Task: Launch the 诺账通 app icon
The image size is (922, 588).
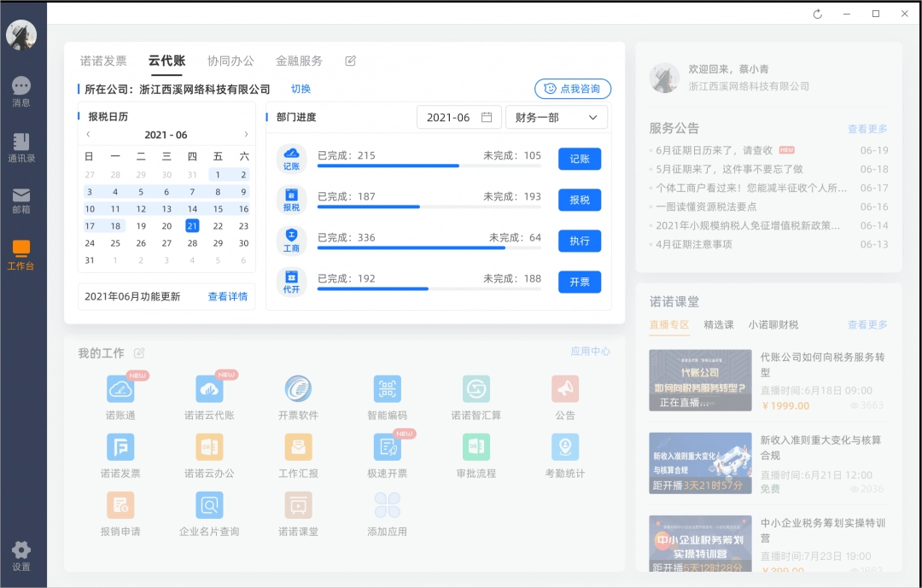Action: coord(120,390)
